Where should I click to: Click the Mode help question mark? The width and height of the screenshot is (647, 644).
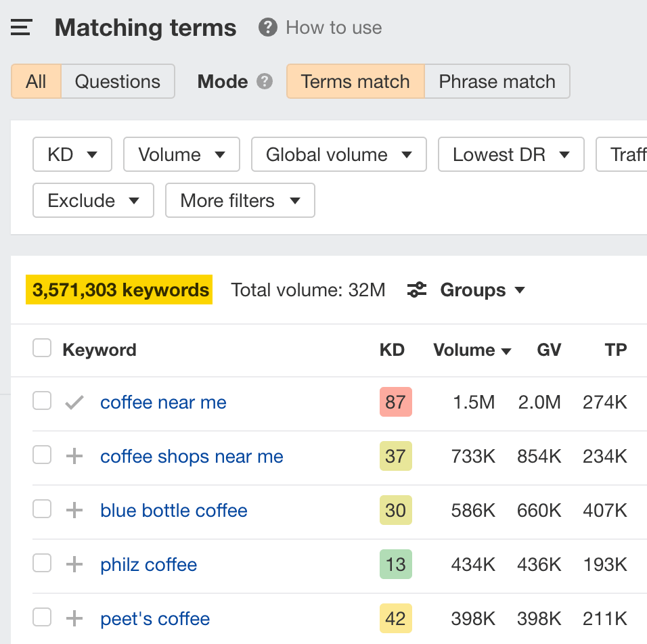coord(265,81)
